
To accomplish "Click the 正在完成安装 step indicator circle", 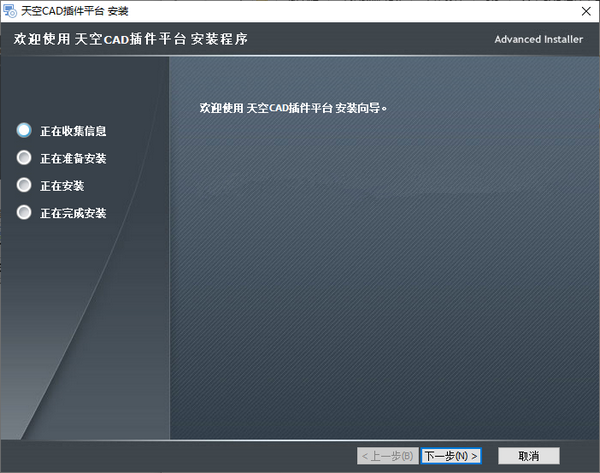I will tap(24, 212).
